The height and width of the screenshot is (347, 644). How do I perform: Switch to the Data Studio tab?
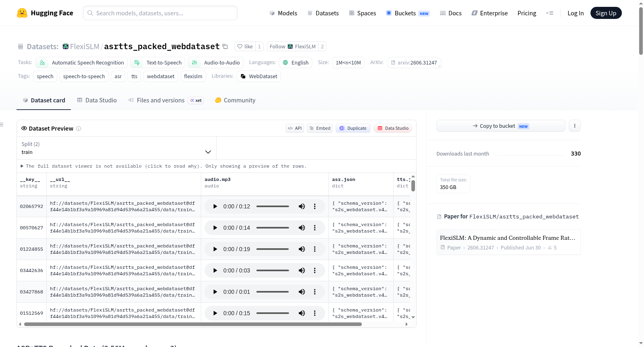[97, 100]
